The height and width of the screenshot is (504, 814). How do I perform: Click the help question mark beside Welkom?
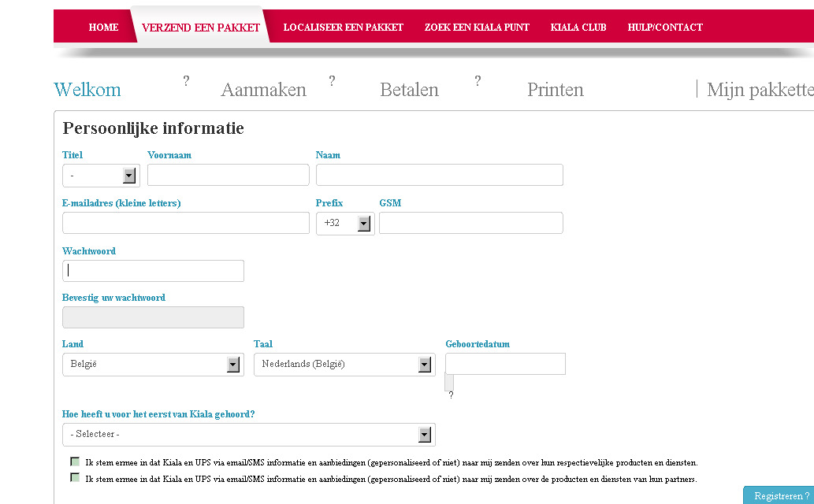click(x=186, y=81)
